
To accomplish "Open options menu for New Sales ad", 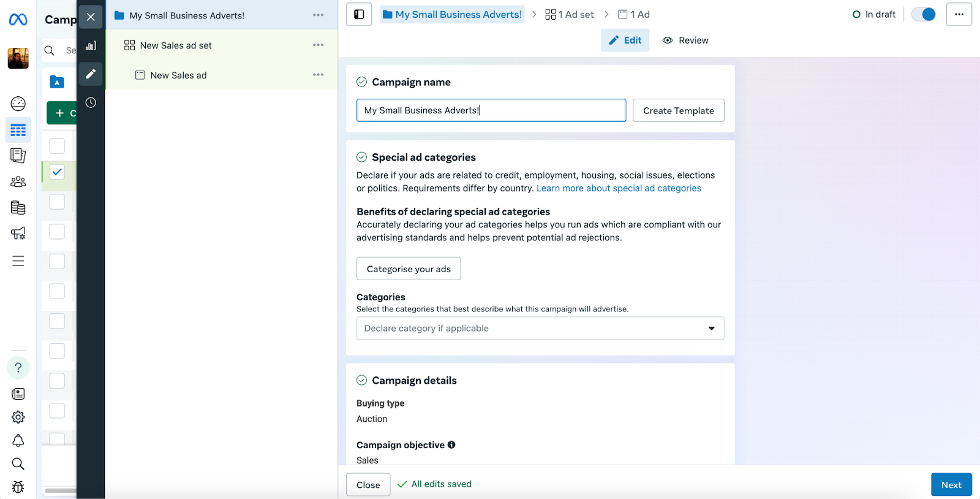I will (x=318, y=75).
